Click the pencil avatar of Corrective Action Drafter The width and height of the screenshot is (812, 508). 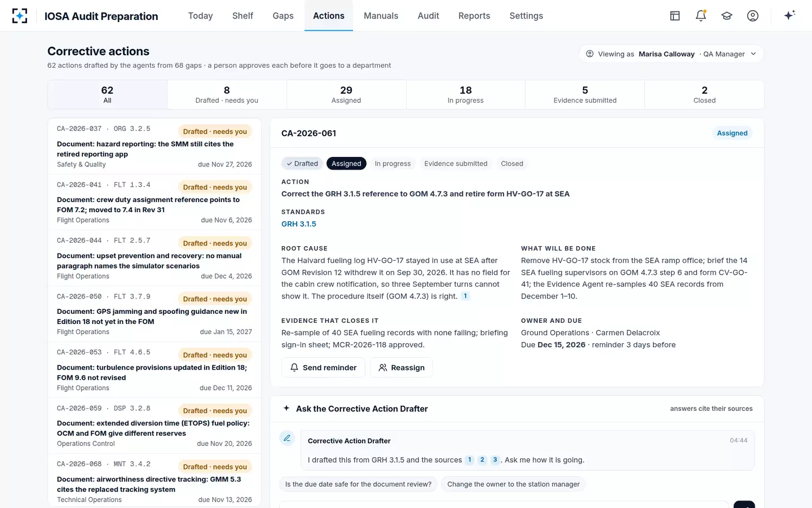pos(287,438)
